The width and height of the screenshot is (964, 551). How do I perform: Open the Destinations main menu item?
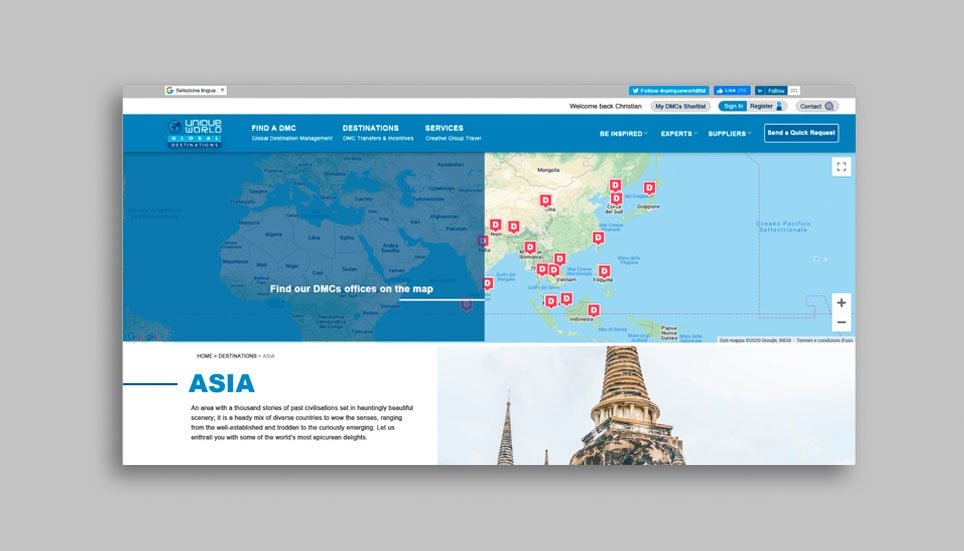pos(371,128)
